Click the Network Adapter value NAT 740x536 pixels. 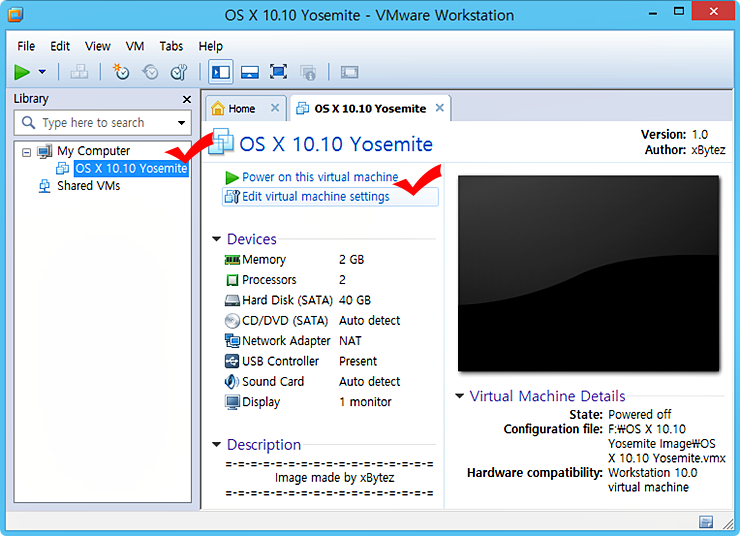coord(350,341)
